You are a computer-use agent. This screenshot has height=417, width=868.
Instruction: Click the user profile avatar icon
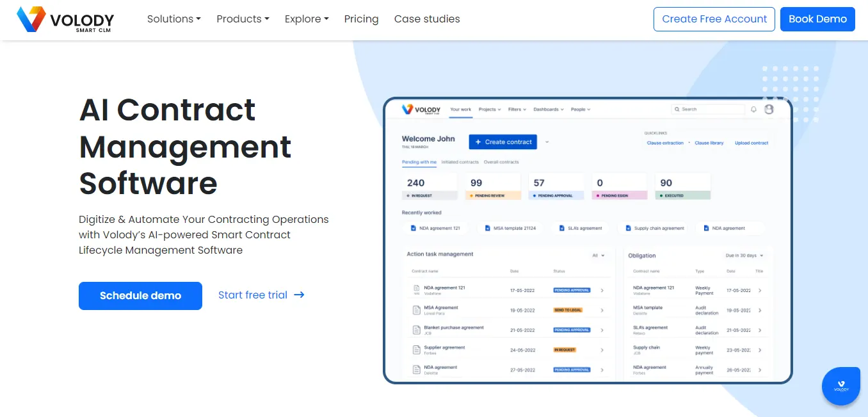pyautogui.click(x=768, y=110)
